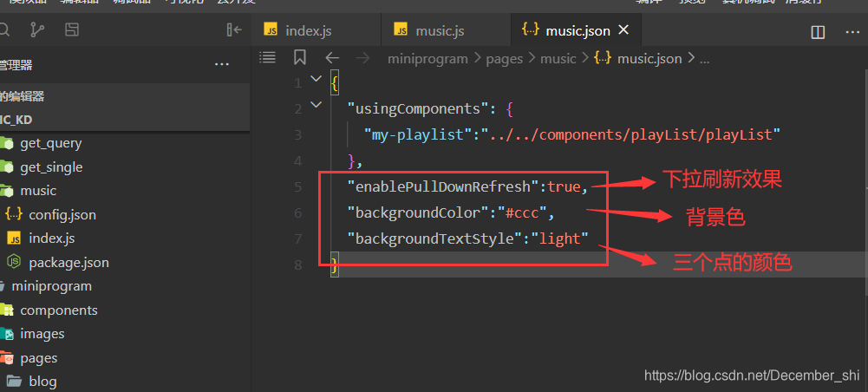Open resource manager more actions menu

click(x=222, y=65)
